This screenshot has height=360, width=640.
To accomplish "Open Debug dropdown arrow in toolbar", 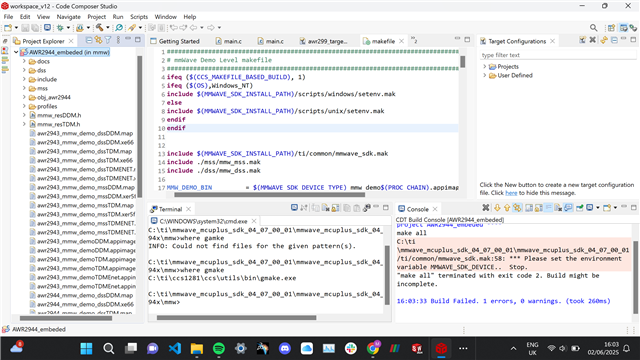I will point(68,28).
